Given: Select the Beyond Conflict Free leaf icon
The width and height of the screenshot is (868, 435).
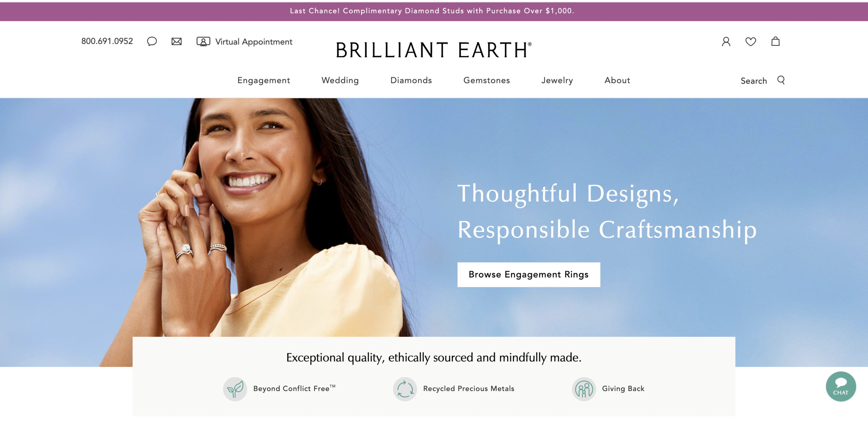Looking at the screenshot, I should [x=235, y=389].
